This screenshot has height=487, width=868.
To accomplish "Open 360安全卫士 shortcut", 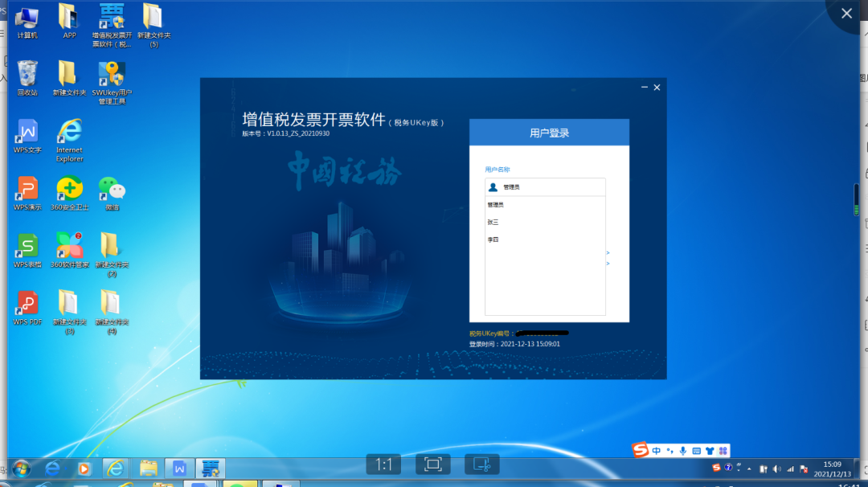I will tap(69, 194).
